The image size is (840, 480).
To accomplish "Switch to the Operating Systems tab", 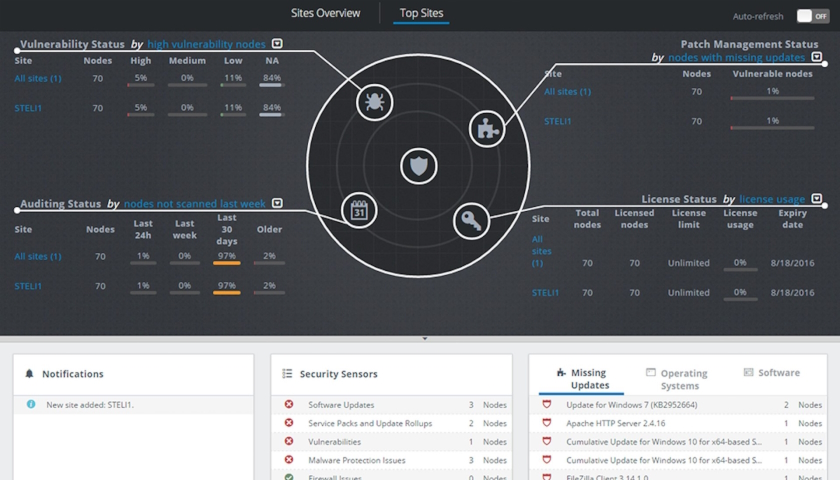I will pos(677,379).
